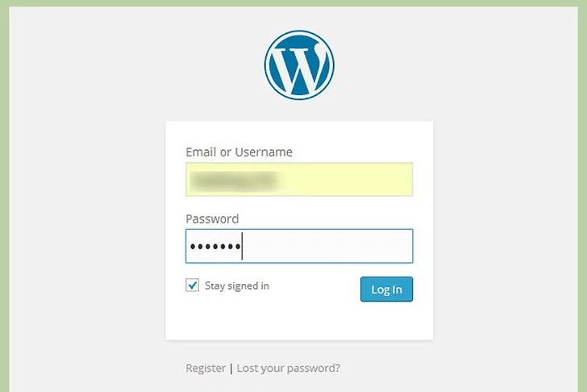Open the Register link
This screenshot has width=587, height=392.
(206, 368)
